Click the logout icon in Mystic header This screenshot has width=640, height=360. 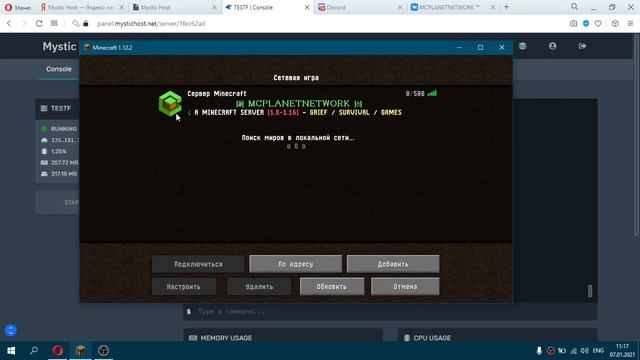(x=582, y=46)
